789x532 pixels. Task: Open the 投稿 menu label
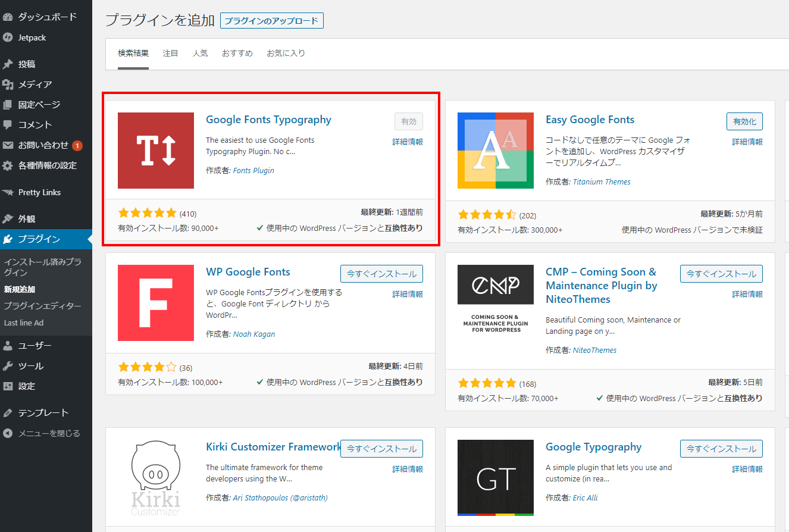[x=27, y=64]
